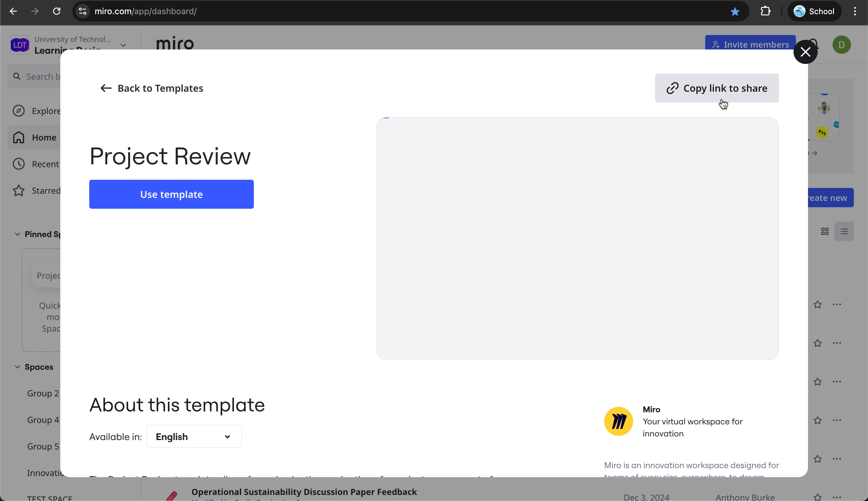This screenshot has width=868, height=501.
Task: Collapse the Spaces section
Action: click(17, 367)
